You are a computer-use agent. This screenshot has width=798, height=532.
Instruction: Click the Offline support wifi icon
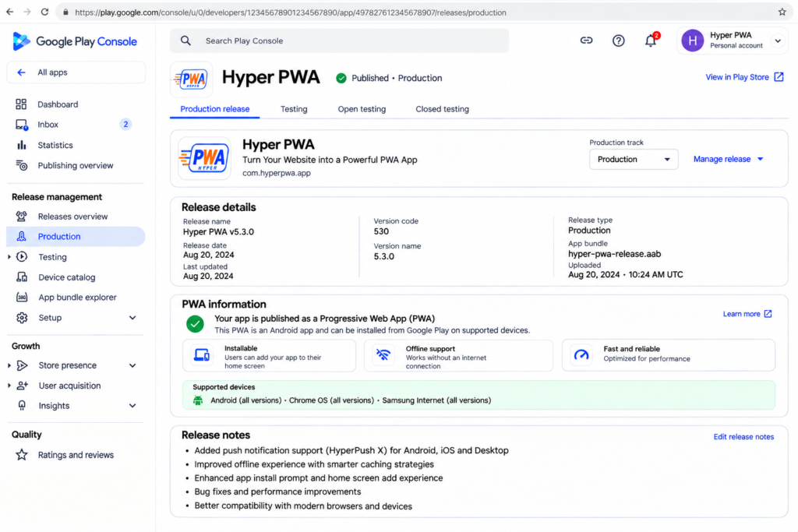pyautogui.click(x=383, y=354)
